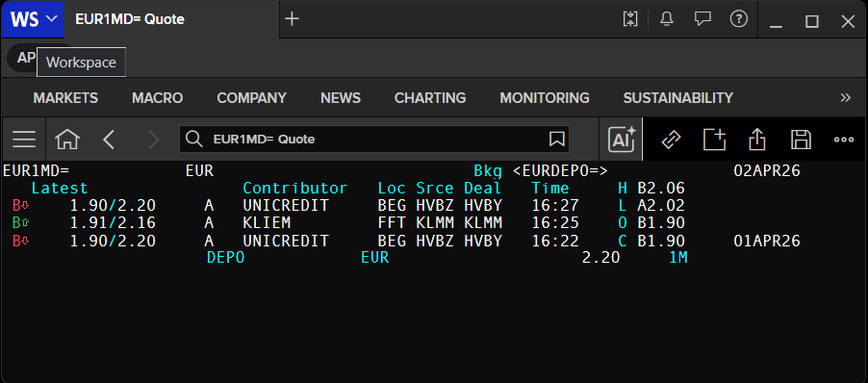Click the share export icon
This screenshot has width=868, height=383.
(x=756, y=140)
